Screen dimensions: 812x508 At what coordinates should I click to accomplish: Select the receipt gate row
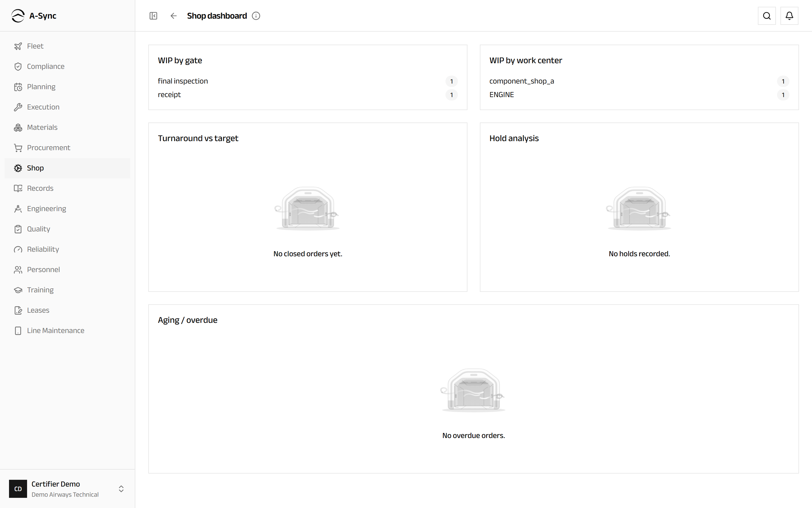[308, 95]
